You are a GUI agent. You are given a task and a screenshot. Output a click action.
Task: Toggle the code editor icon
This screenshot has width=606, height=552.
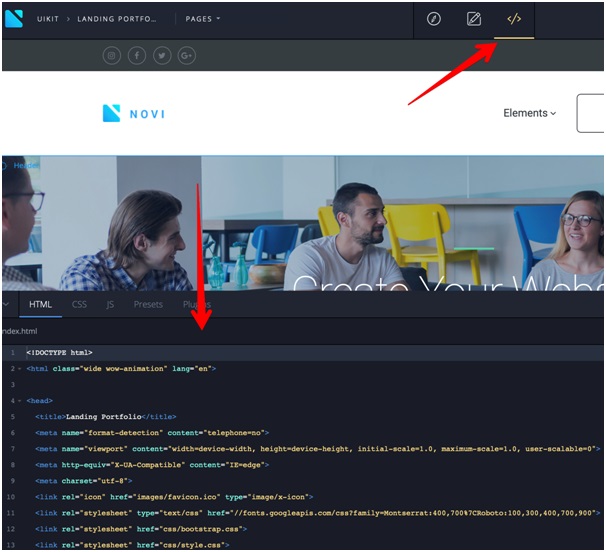coord(514,19)
